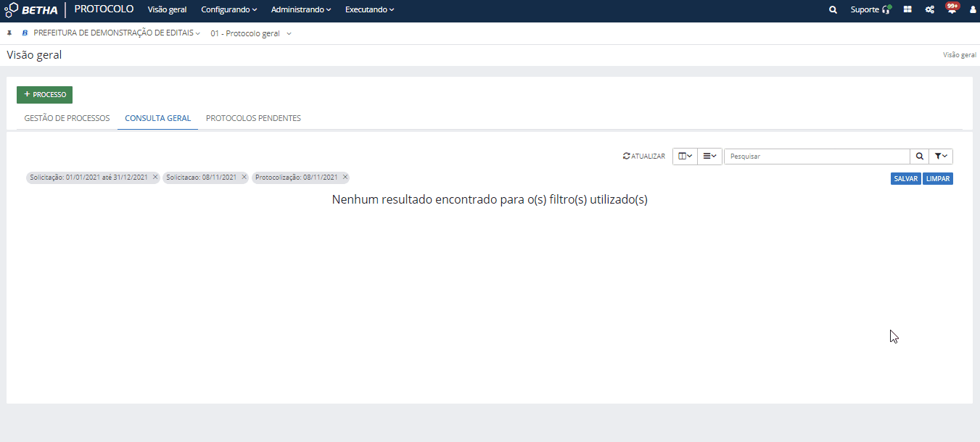Click the pin icon beside the entity name
Image resolution: width=980 pixels, height=442 pixels.
pos(9,33)
